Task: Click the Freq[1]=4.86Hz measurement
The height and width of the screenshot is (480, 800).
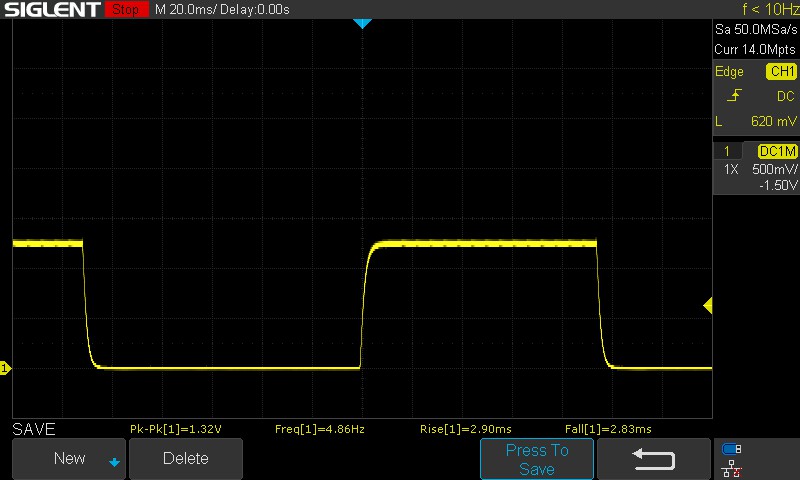Action: (320, 429)
